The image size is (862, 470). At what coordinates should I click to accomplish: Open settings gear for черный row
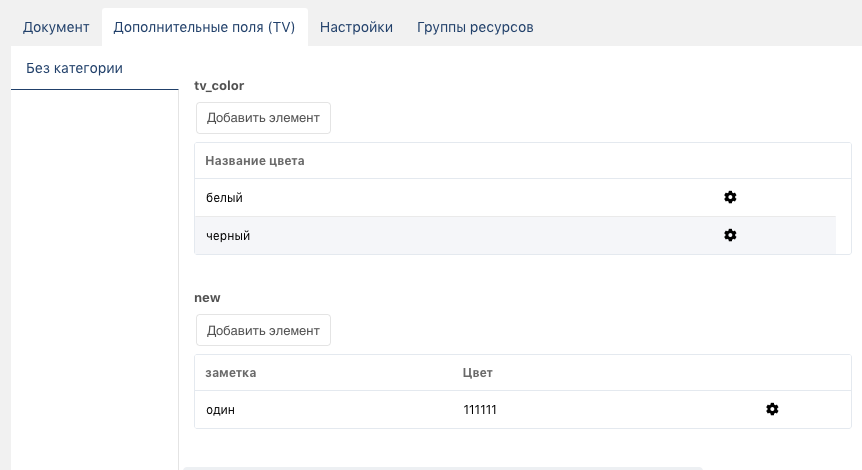point(730,235)
